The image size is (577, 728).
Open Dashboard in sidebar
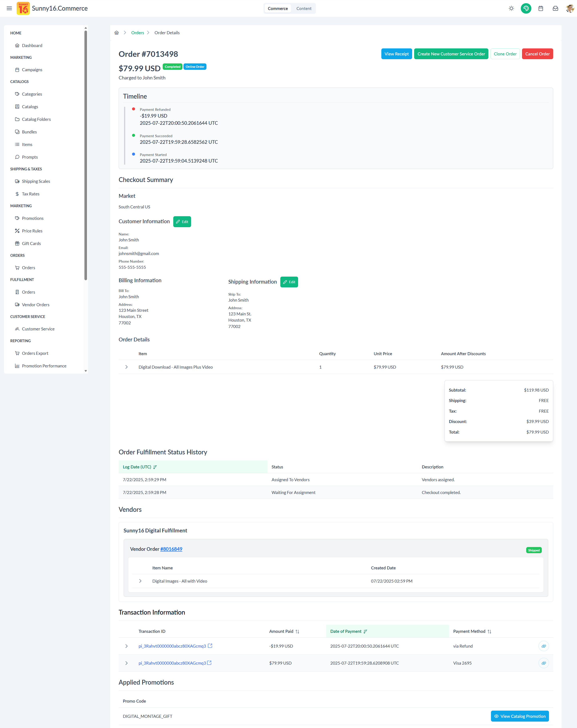coord(32,46)
